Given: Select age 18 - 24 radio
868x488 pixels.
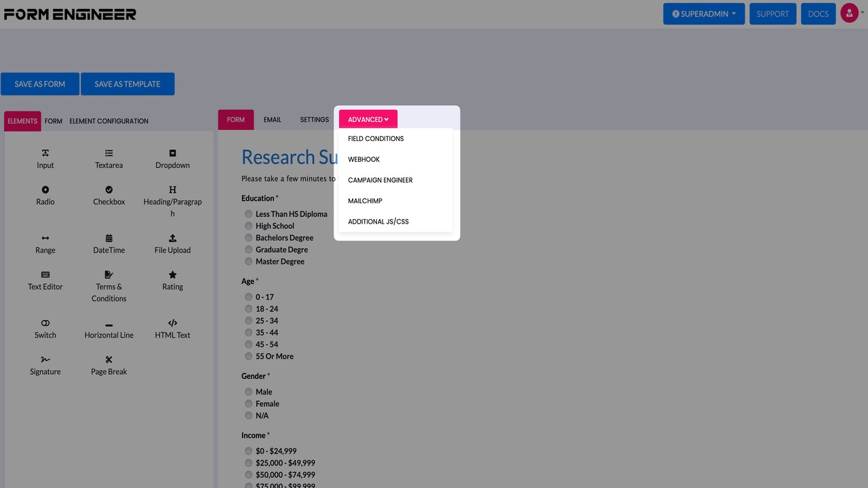Looking at the screenshot, I should [x=249, y=309].
